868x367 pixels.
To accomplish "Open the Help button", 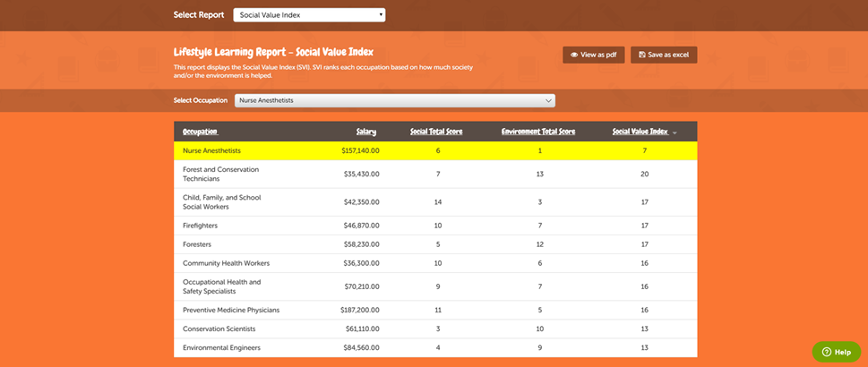I will tap(836, 352).
